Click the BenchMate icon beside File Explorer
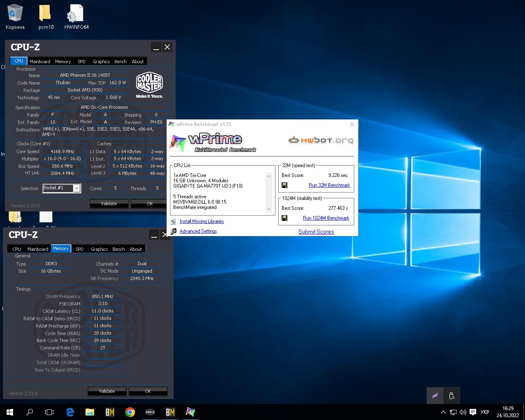525x420 pixels. tap(110, 412)
